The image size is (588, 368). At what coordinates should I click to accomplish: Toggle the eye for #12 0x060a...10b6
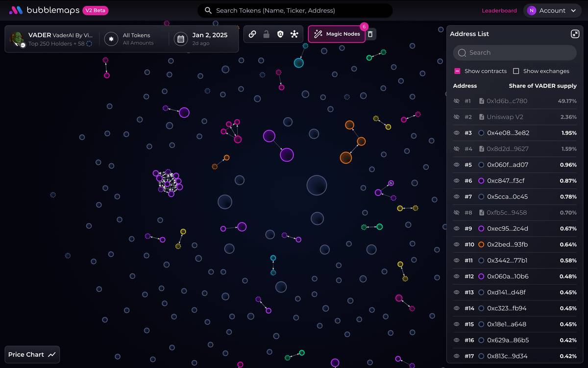point(456,276)
